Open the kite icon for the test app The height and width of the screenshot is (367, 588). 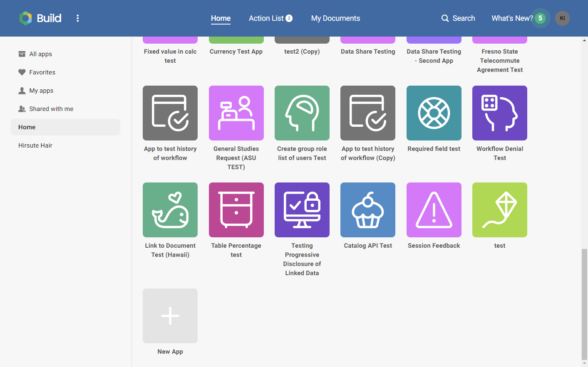[499, 209]
